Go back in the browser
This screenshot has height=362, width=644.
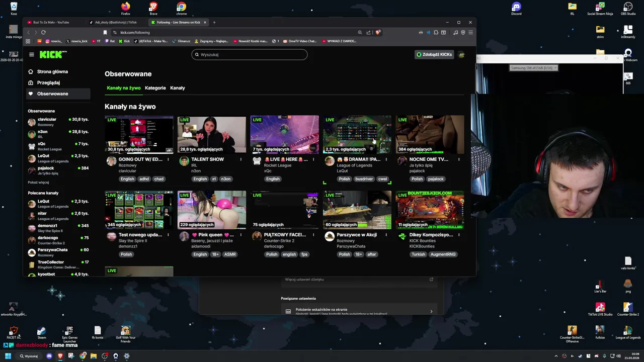click(28, 32)
